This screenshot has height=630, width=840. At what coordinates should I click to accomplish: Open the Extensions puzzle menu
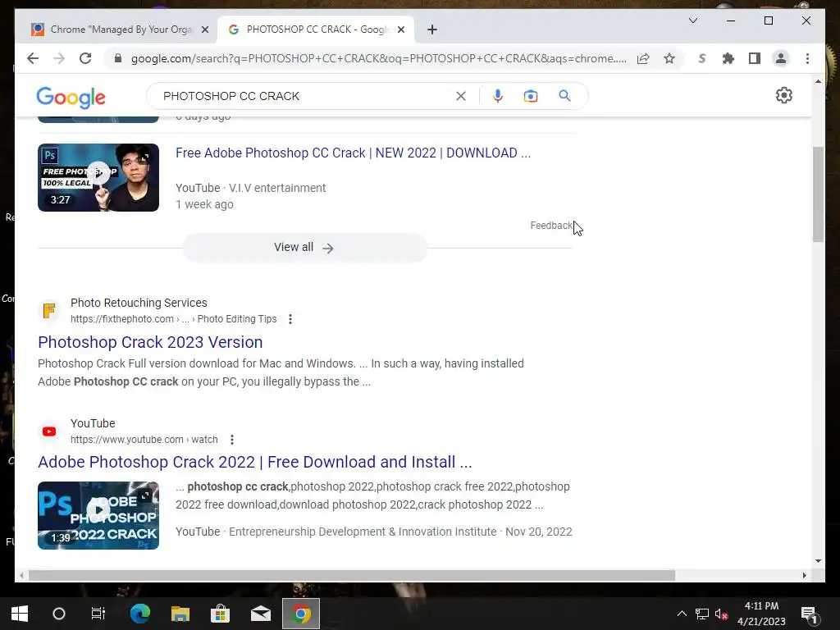click(728, 58)
